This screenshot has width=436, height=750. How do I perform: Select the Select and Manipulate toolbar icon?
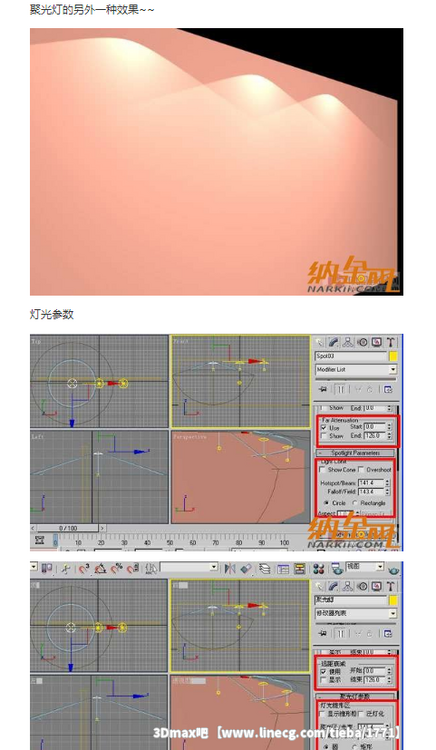[66, 568]
